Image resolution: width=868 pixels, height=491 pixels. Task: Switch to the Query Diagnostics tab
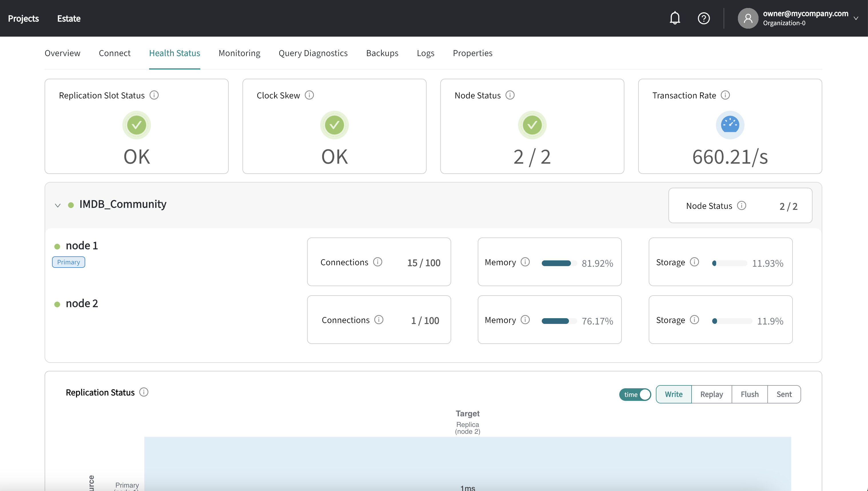pos(313,52)
